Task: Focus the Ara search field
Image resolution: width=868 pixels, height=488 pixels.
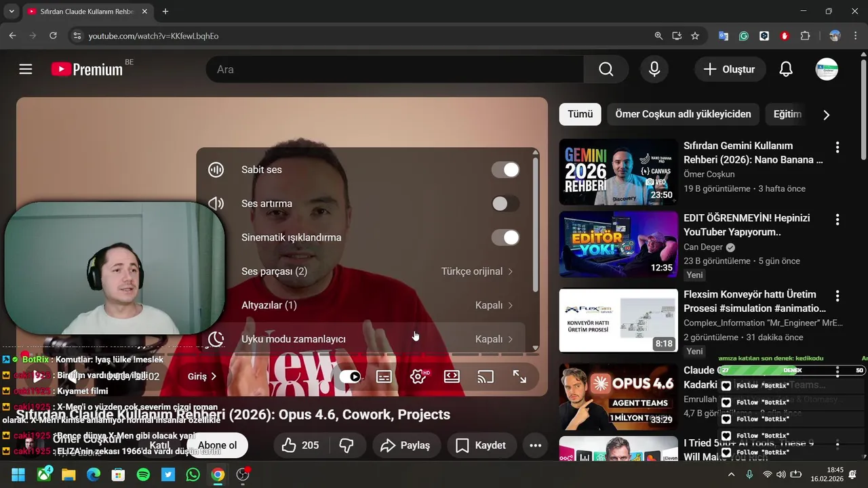Action: (395, 69)
